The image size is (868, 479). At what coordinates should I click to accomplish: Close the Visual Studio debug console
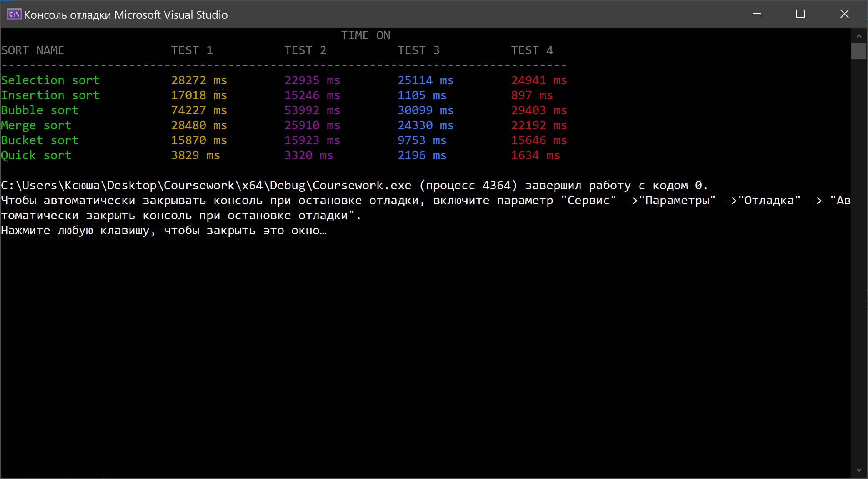pyautogui.click(x=844, y=14)
